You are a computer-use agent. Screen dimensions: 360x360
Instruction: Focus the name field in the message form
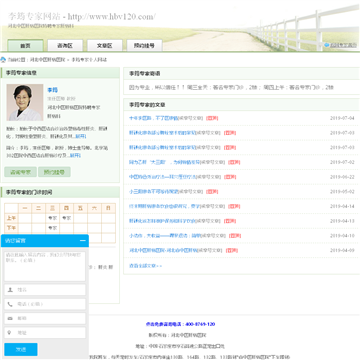point(45,290)
